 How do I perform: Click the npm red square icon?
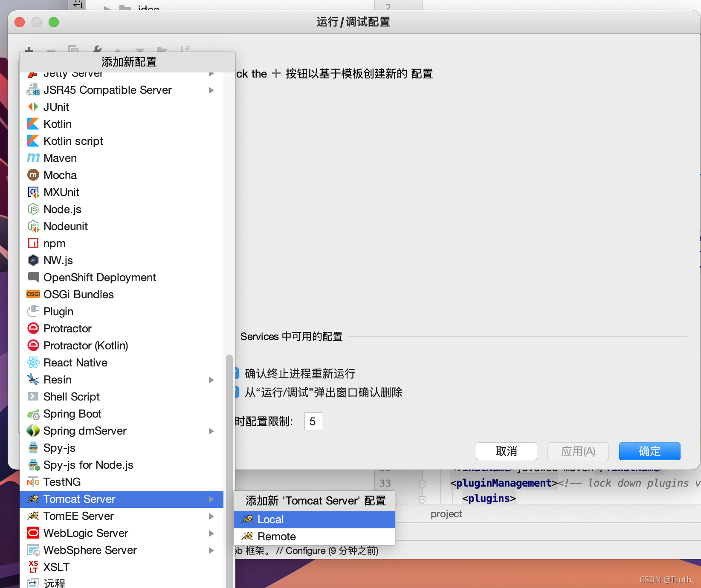(33, 243)
